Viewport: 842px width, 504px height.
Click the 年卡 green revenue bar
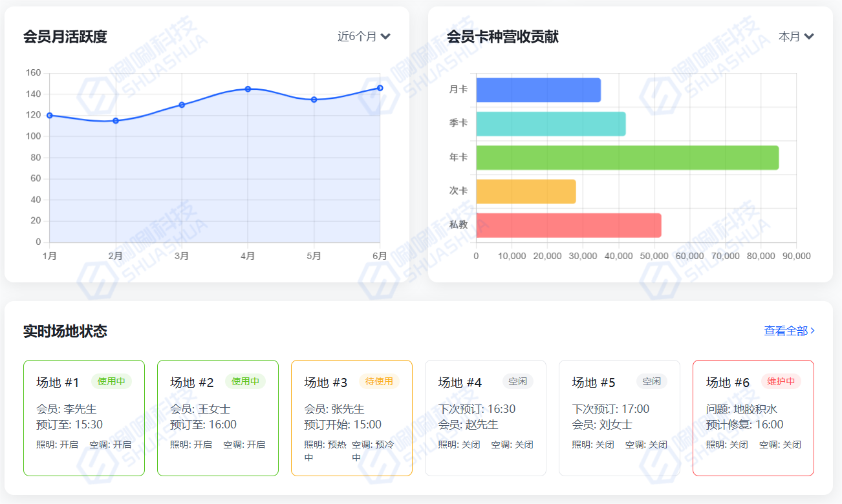pos(627,158)
